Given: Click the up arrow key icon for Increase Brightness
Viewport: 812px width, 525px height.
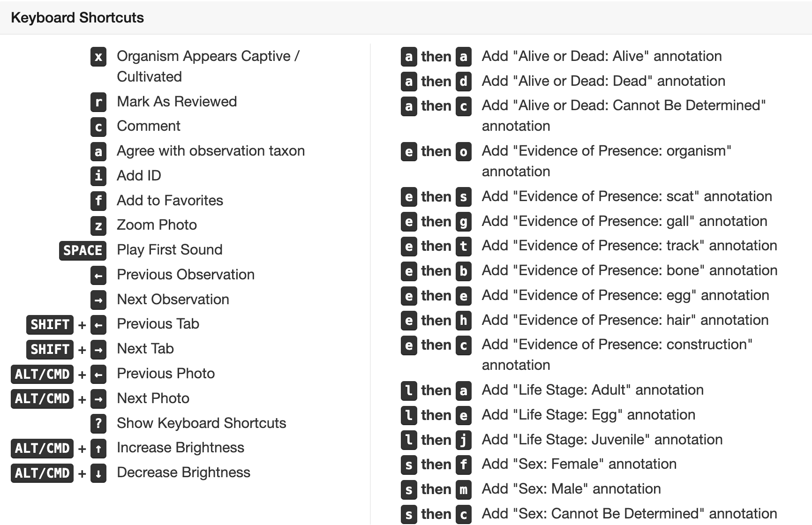Looking at the screenshot, I should click(98, 448).
